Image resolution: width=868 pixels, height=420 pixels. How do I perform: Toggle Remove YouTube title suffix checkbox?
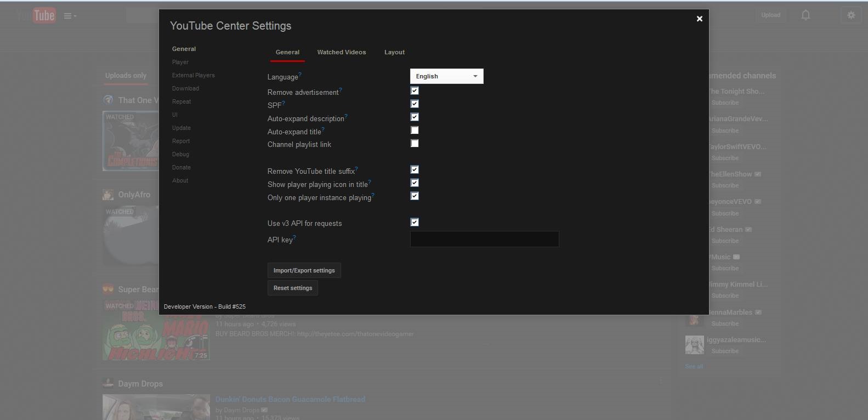(x=415, y=169)
